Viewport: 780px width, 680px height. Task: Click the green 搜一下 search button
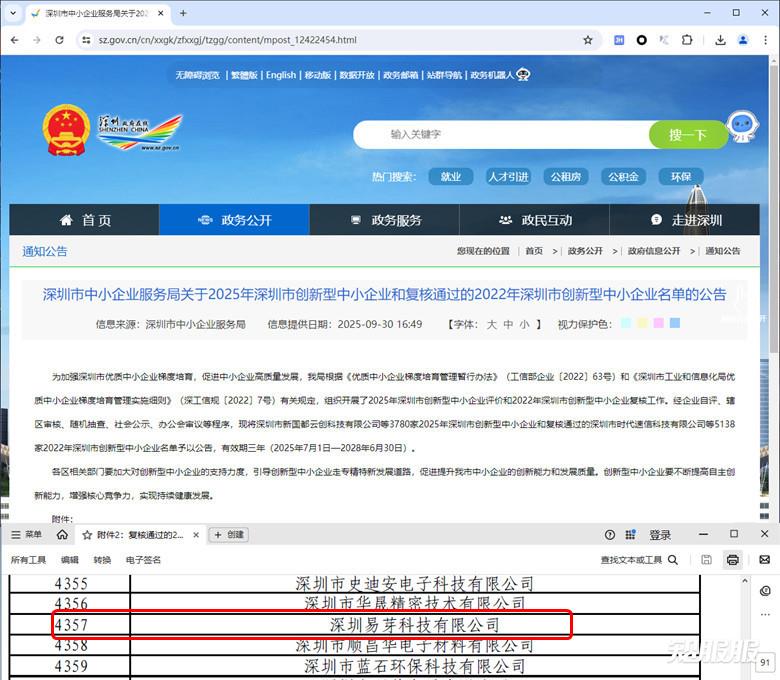(x=688, y=135)
